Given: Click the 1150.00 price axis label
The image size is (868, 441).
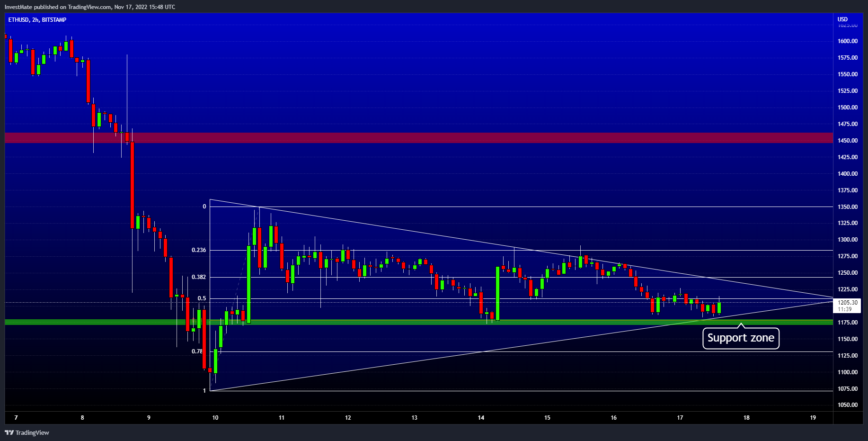Looking at the screenshot, I should [847, 339].
